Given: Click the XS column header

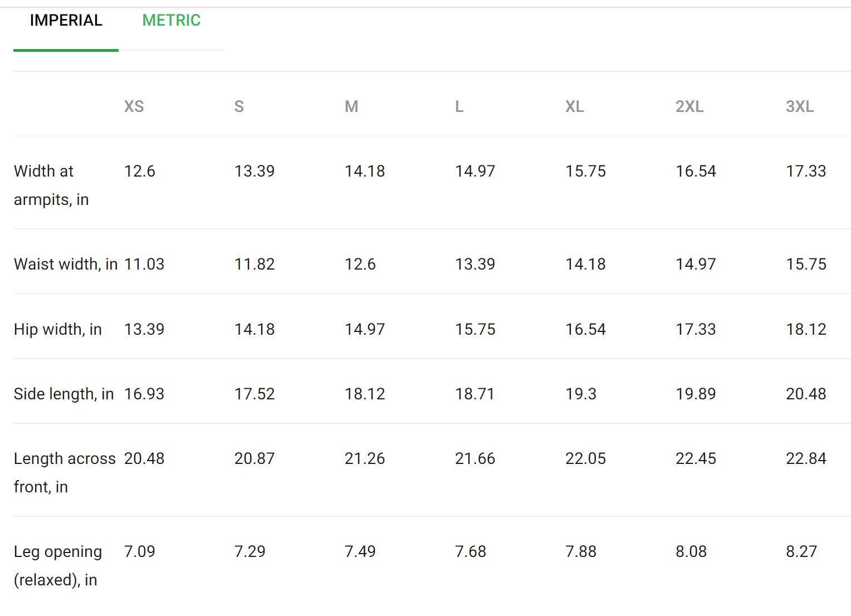Looking at the screenshot, I should point(134,106).
